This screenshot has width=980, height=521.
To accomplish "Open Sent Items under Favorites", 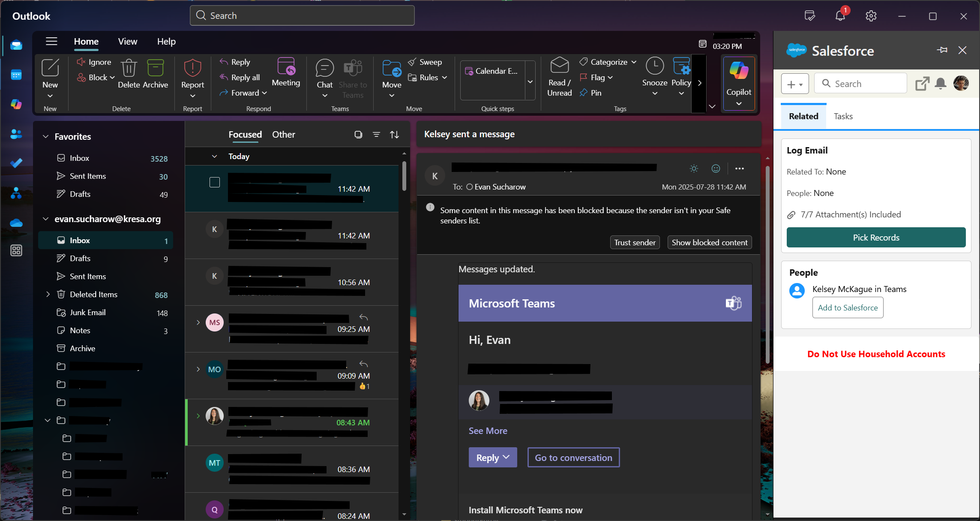I will point(106,176).
